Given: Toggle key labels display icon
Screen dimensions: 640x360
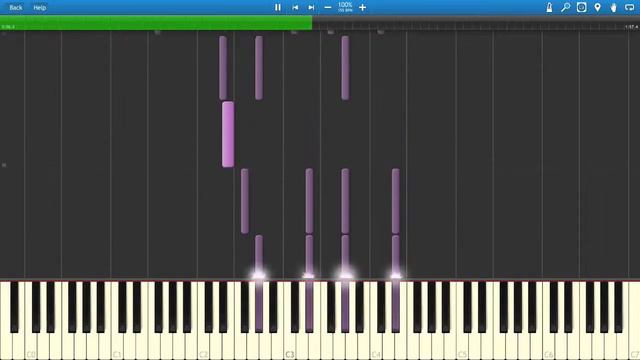Looking at the screenshot, I should pos(581,7).
